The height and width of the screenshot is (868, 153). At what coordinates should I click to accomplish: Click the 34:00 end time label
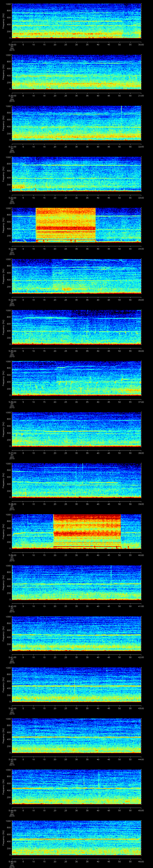pyautogui.click(x=141, y=249)
